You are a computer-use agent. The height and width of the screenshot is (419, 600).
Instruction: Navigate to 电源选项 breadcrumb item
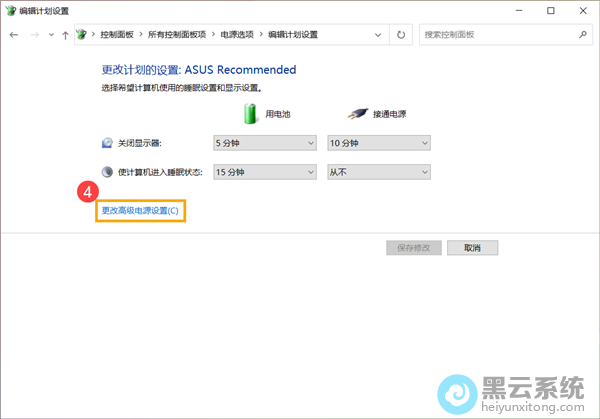[x=236, y=35]
